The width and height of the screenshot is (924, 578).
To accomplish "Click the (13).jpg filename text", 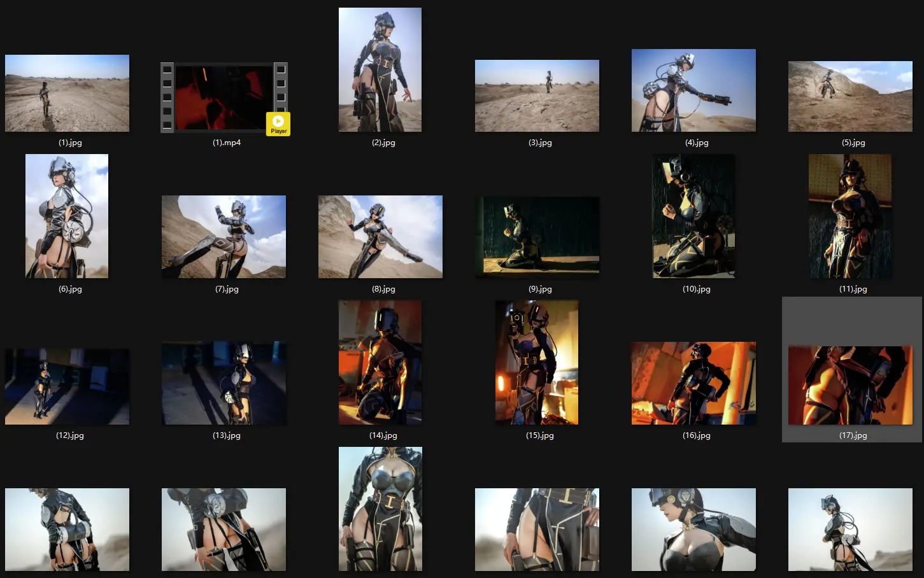I will pos(227,435).
